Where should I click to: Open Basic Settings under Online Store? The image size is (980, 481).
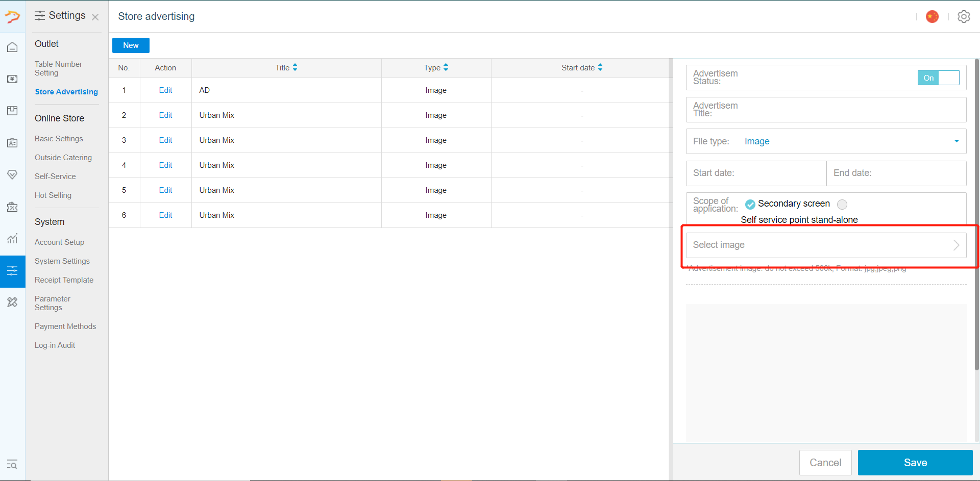point(59,139)
